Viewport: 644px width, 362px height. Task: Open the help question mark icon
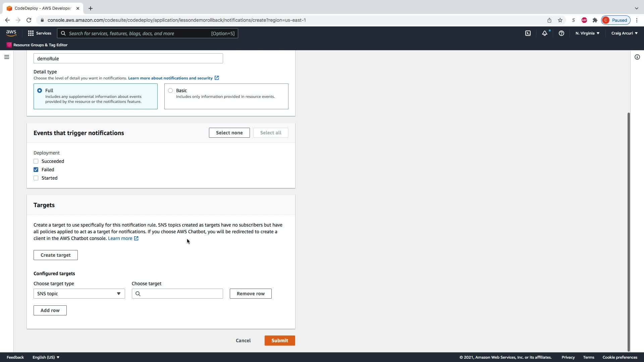[x=561, y=33]
